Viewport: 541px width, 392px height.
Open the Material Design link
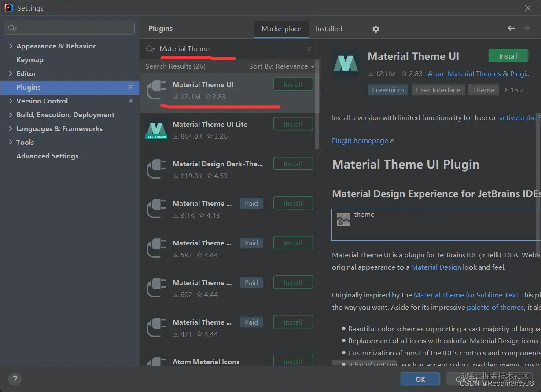[436, 267]
